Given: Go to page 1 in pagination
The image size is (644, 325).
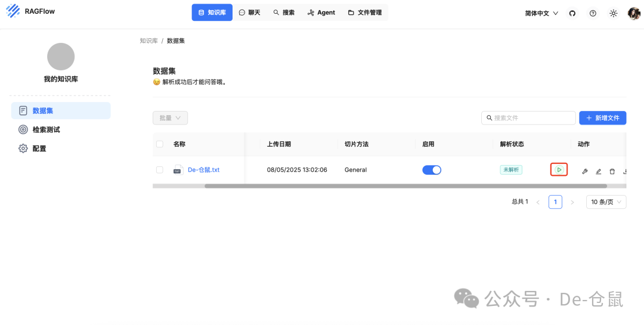Looking at the screenshot, I should (555, 202).
